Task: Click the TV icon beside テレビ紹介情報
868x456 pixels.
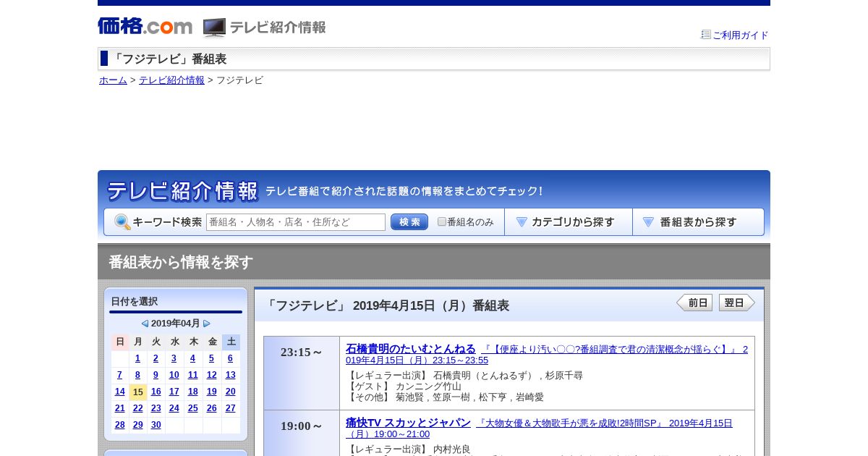Action: point(214,28)
